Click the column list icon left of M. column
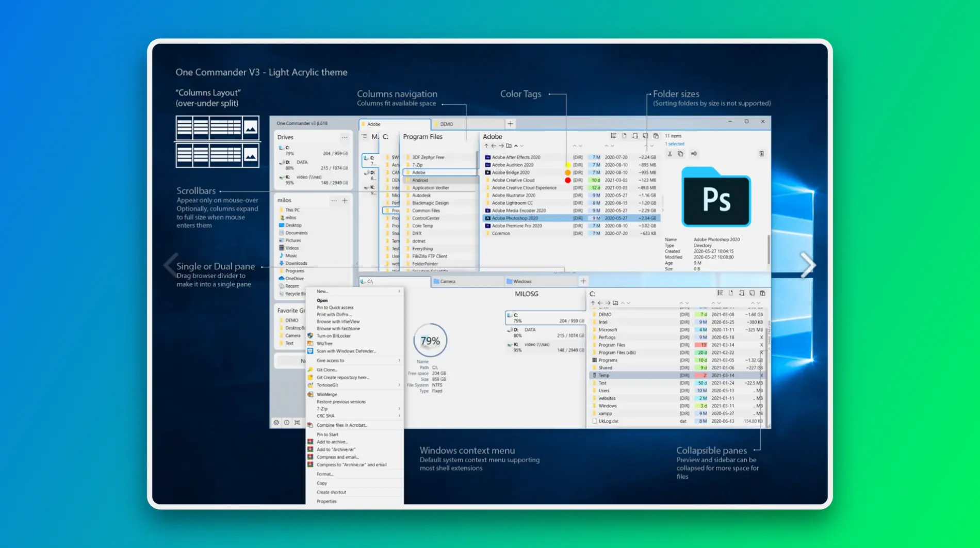The width and height of the screenshot is (980, 548). tap(364, 136)
